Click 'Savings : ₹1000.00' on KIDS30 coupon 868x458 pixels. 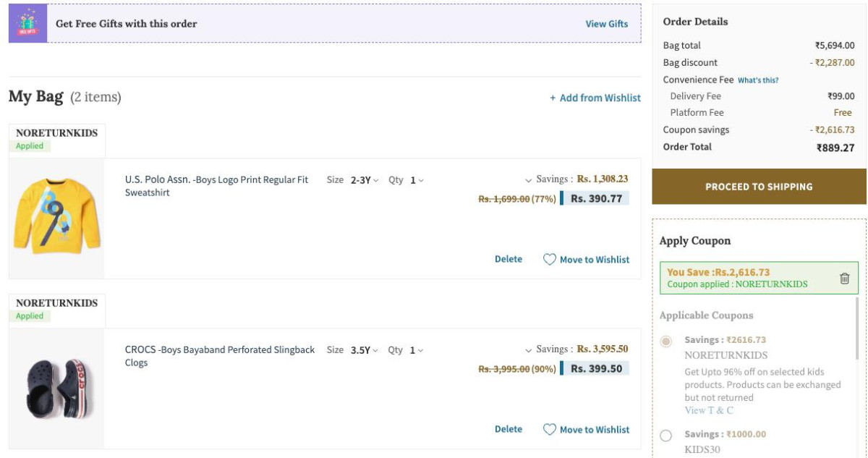(x=726, y=434)
